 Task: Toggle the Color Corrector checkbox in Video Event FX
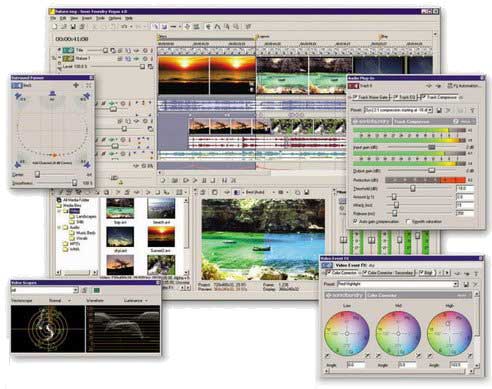pos(329,273)
